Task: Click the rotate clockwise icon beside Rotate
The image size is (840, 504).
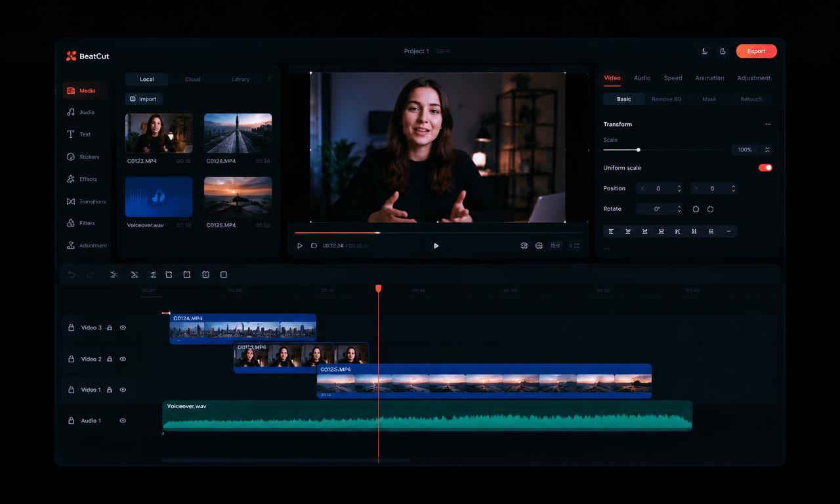Action: click(710, 209)
